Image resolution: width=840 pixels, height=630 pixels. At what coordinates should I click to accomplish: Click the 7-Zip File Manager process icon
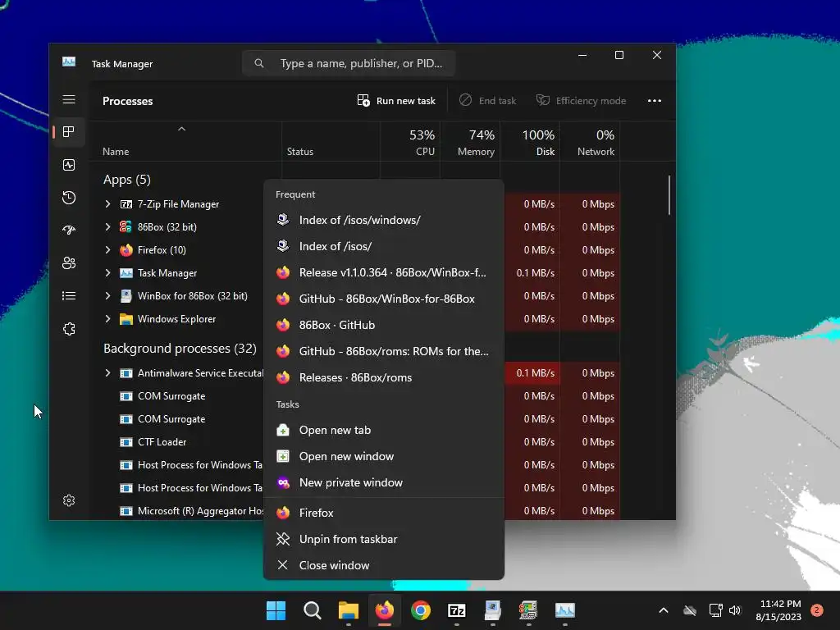point(126,204)
